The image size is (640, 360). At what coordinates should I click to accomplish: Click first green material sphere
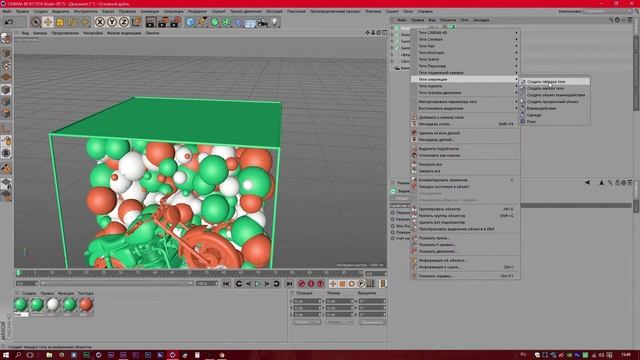[20, 304]
